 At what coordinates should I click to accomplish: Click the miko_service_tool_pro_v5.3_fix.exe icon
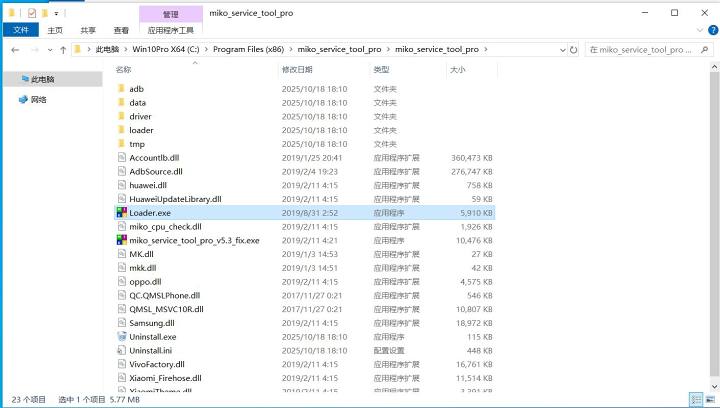pyautogui.click(x=122, y=240)
